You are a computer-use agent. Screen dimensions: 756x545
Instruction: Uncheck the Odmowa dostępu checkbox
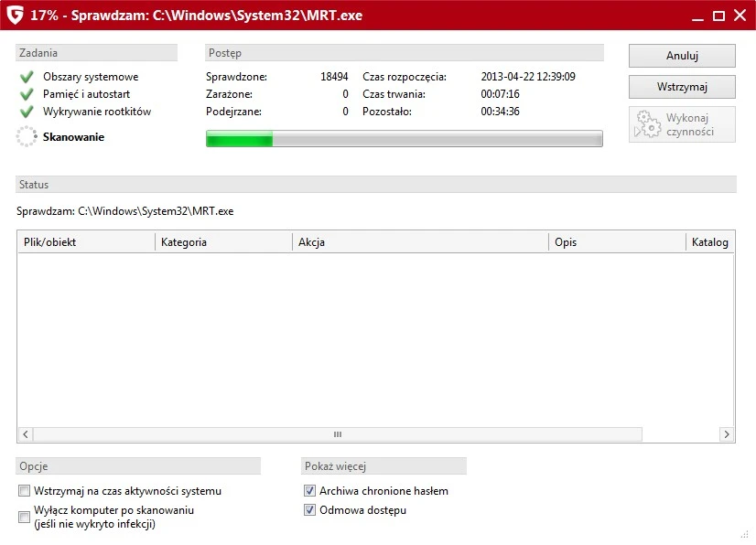[x=309, y=510]
